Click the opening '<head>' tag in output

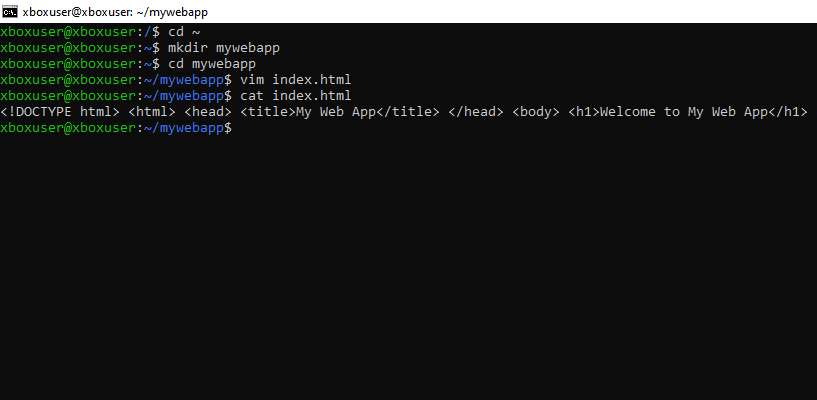[208, 112]
